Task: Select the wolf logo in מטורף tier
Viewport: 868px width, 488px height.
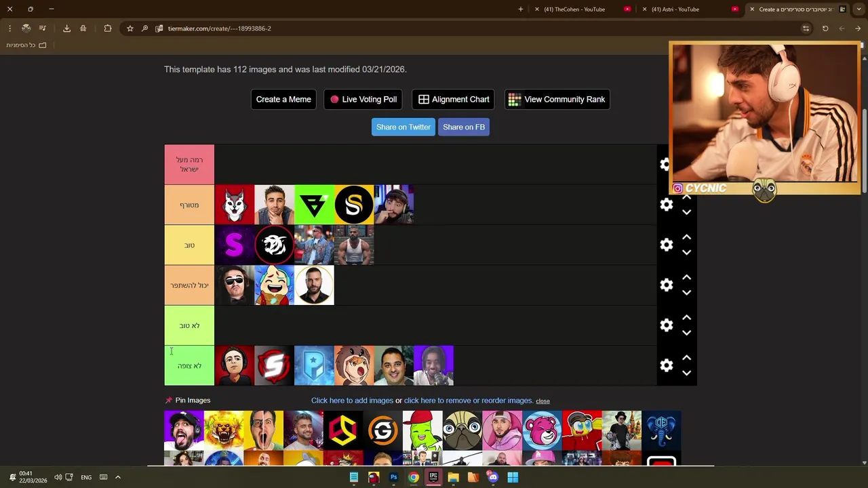Action: click(235, 205)
